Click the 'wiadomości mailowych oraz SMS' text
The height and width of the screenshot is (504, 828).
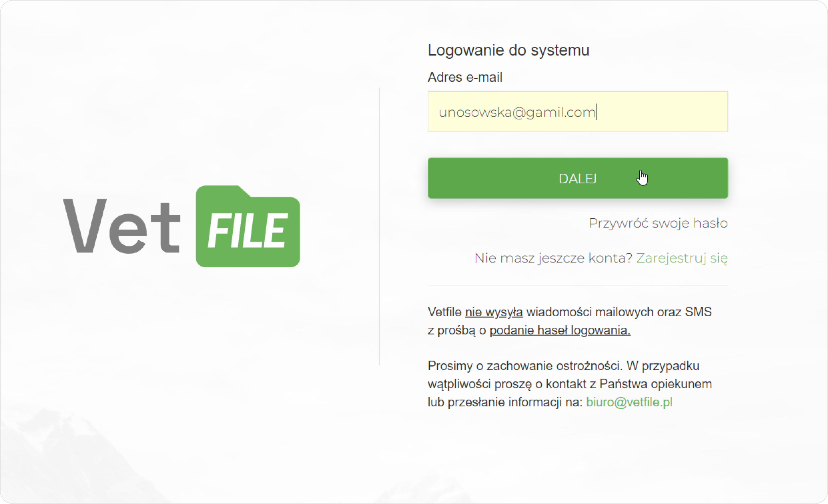coord(619,312)
